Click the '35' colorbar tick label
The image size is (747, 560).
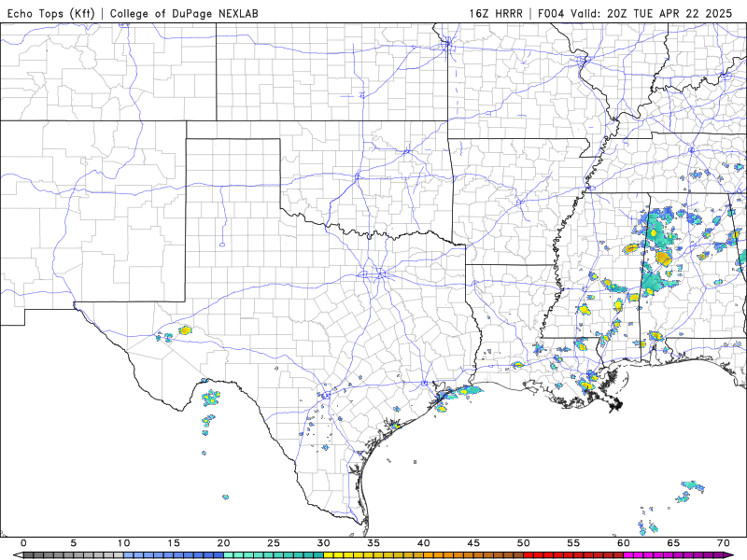[x=373, y=543]
